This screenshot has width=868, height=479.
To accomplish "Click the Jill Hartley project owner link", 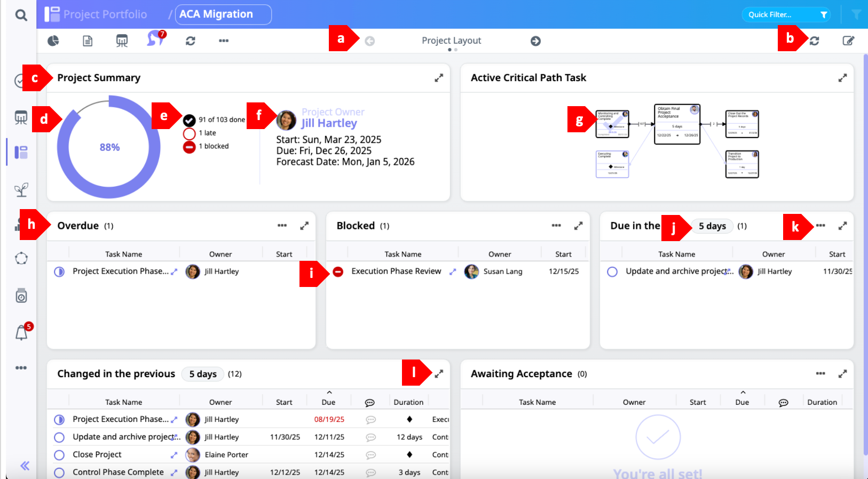I will (x=329, y=123).
